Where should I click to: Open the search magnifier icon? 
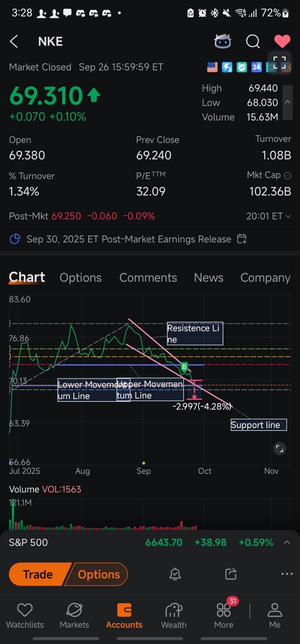(x=253, y=41)
